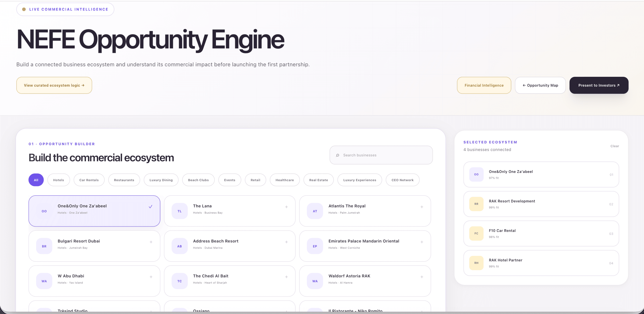
Task: Clear the selected ecosystem
Action: pyautogui.click(x=614, y=146)
